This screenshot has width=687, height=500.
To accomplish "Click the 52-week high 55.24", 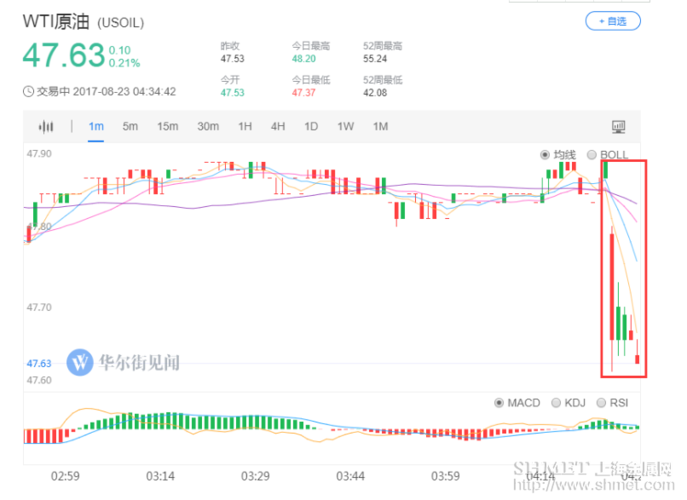I will point(375,59).
